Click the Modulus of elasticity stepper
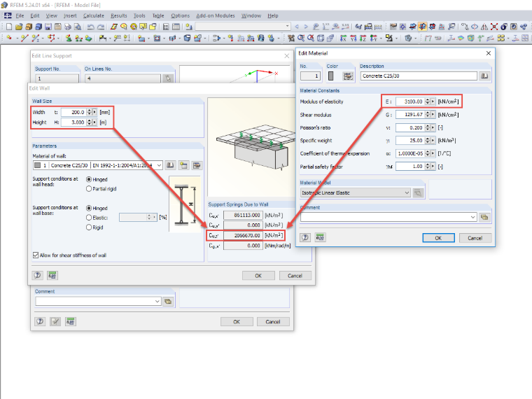Image resolution: width=532 pixels, height=399 pixels. 428,101
